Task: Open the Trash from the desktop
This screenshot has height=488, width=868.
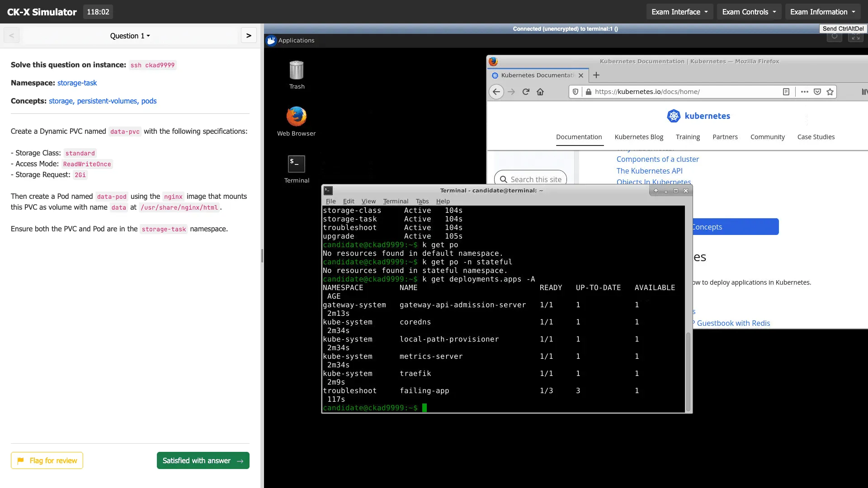Action: point(296,72)
